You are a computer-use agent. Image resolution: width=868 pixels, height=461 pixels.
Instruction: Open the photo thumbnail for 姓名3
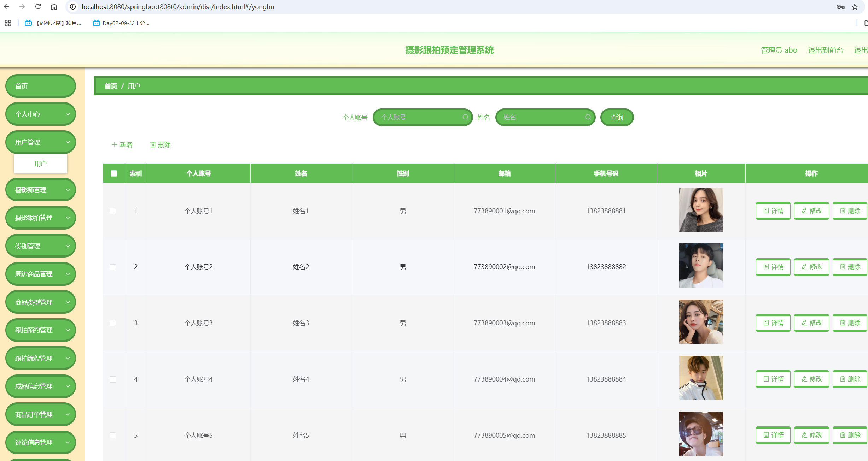click(x=701, y=322)
